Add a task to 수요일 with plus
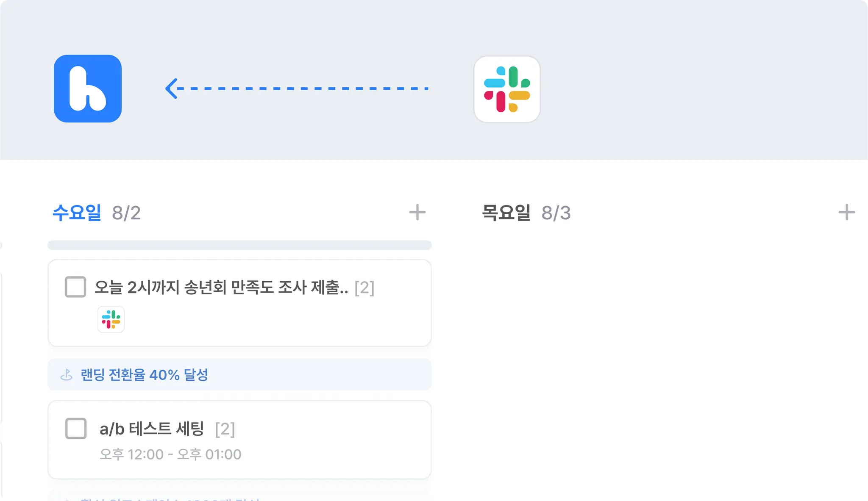This screenshot has height=501, width=868. [x=417, y=212]
